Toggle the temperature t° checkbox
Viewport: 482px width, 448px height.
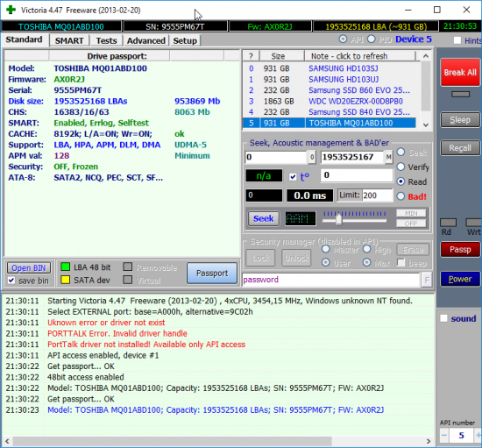293,177
